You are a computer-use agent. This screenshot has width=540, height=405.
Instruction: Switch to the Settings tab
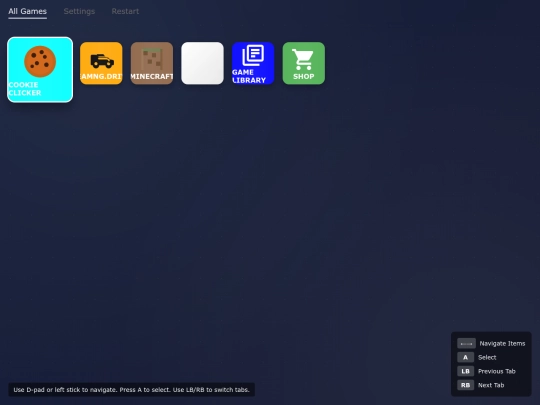(x=79, y=11)
